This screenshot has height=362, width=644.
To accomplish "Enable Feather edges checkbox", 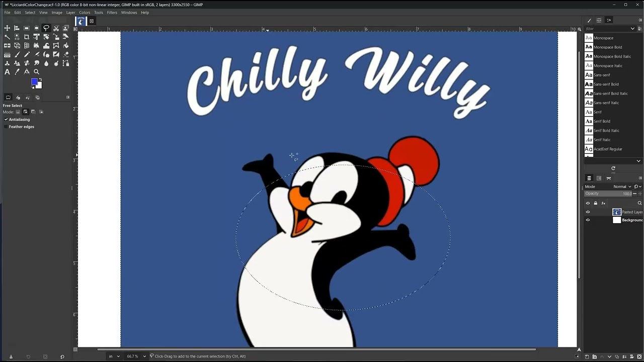I will [6, 127].
